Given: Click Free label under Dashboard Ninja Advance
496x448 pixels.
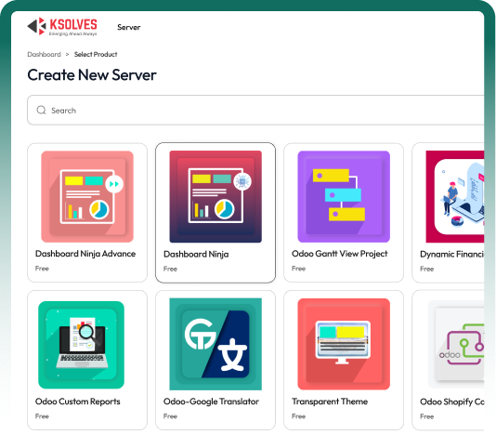Looking at the screenshot, I should coord(42,269).
